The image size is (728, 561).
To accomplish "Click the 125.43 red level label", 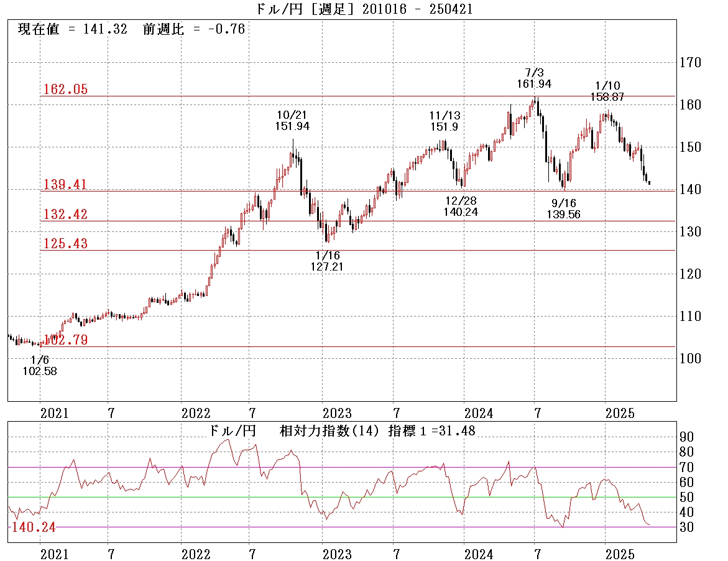I will 65,244.
